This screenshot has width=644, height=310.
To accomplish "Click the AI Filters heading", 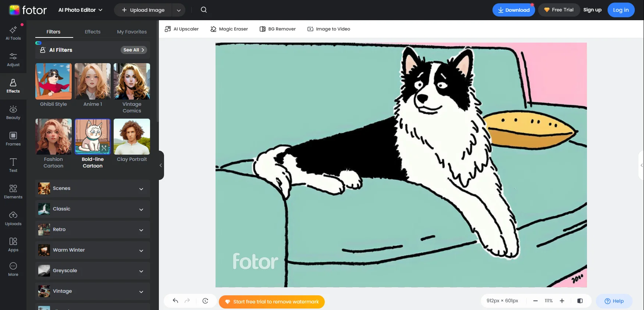I will pyautogui.click(x=61, y=50).
